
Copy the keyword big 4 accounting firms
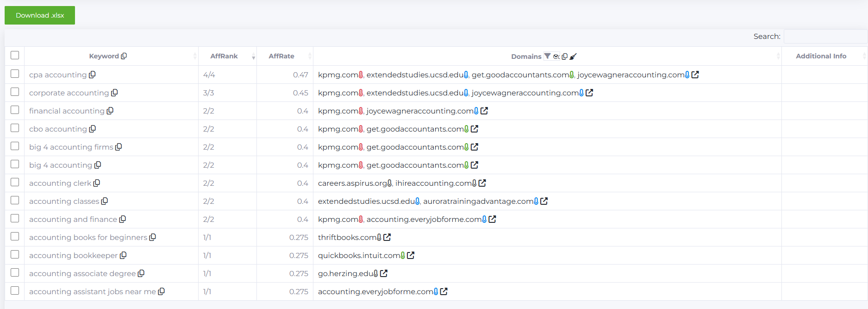pyautogui.click(x=119, y=147)
